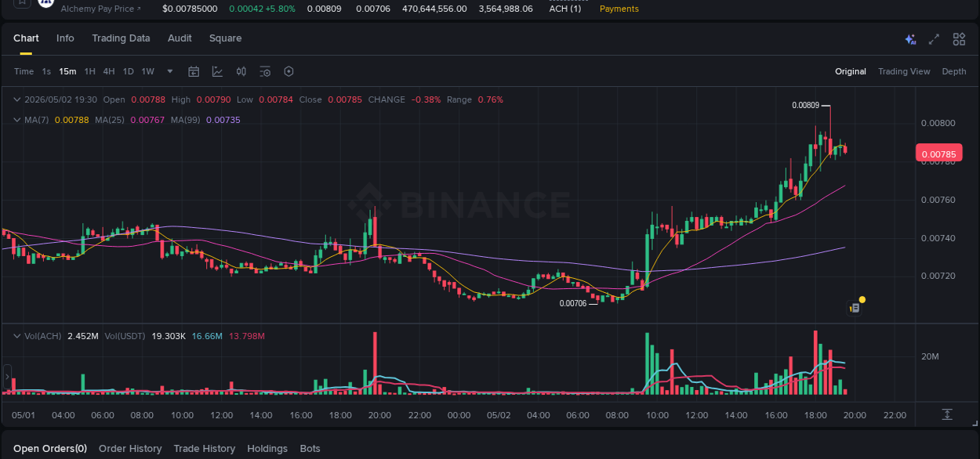
Task: Click the ACH (1) label
Action: point(565,9)
